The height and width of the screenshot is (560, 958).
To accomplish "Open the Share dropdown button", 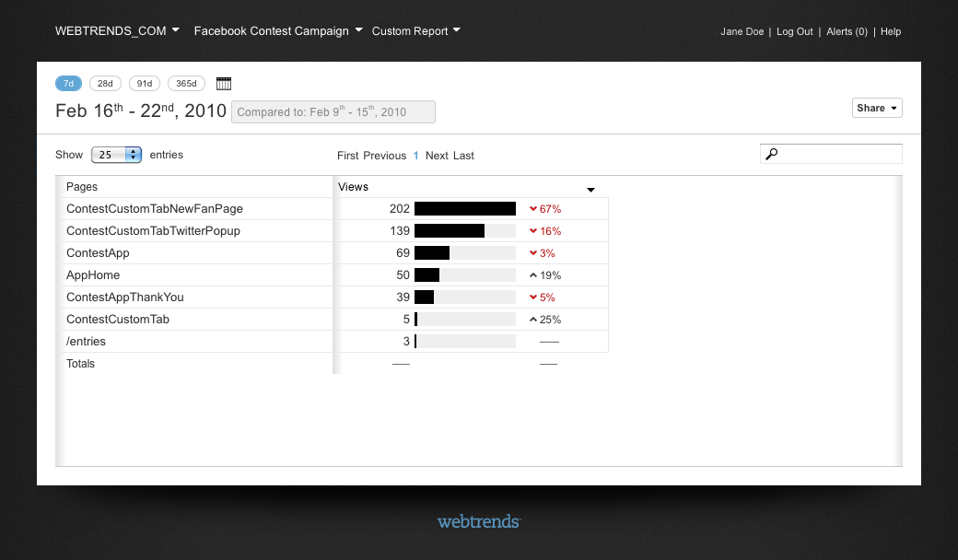I will (x=877, y=108).
